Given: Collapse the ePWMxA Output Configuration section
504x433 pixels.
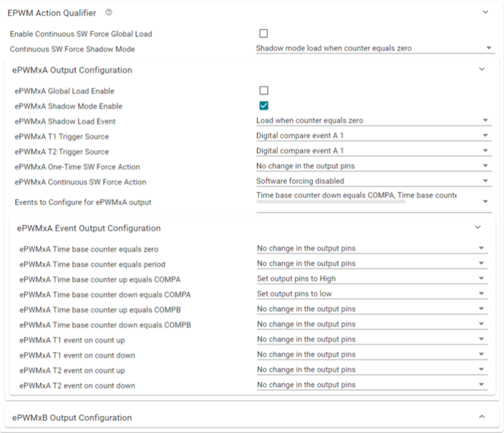Looking at the screenshot, I should pos(481,70).
